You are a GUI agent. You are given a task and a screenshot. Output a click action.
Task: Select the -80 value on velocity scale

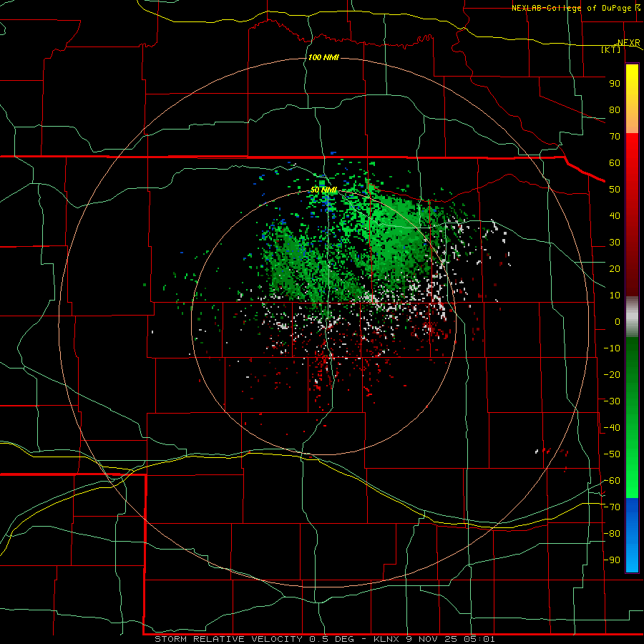click(612, 534)
